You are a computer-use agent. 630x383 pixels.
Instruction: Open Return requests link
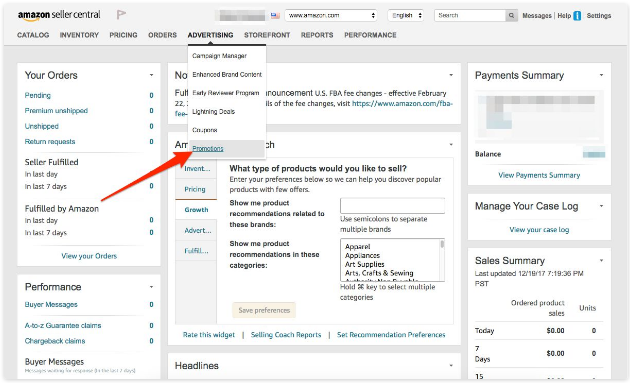50,141
